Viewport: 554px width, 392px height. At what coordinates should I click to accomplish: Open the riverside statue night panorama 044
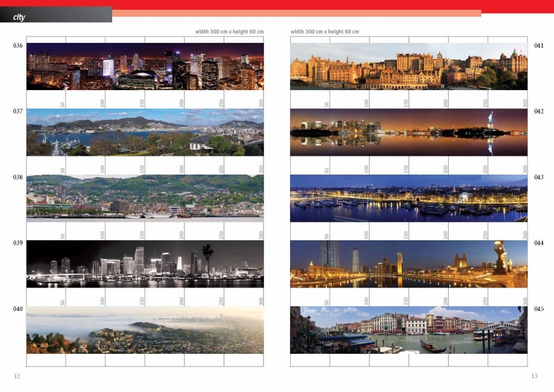coord(409,263)
